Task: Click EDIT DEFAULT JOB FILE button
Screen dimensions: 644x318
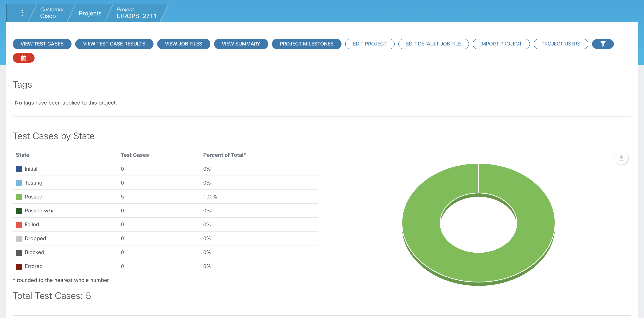Action: click(x=433, y=44)
